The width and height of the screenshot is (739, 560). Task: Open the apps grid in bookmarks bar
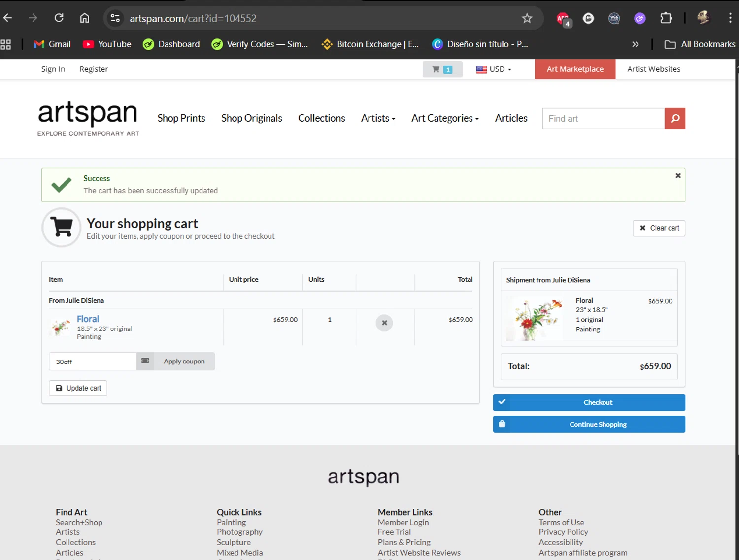pyautogui.click(x=6, y=44)
